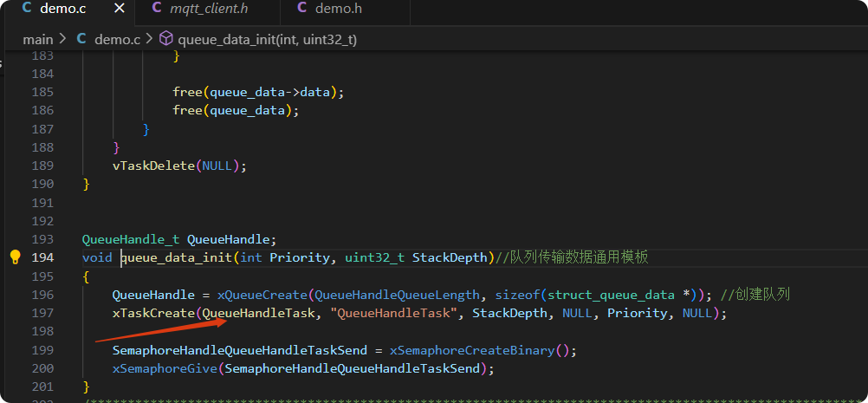Click line number 185
Viewport: 868px width, 403px height.
coord(42,92)
